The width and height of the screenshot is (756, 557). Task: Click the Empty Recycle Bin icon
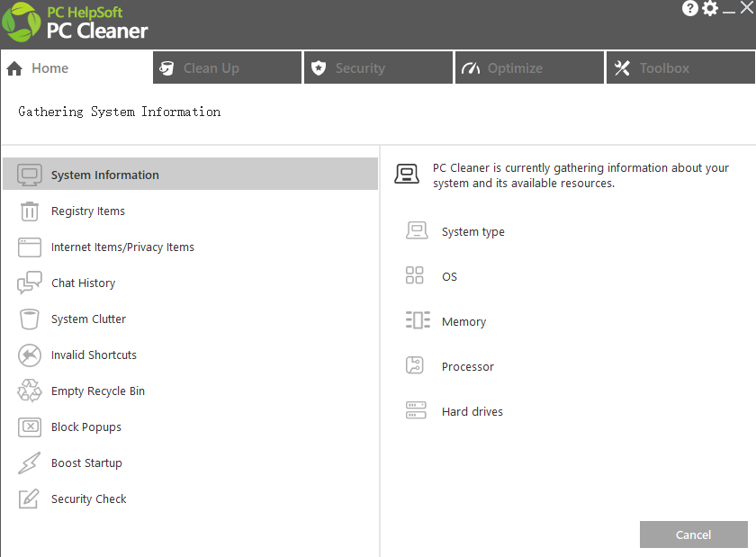(30, 391)
